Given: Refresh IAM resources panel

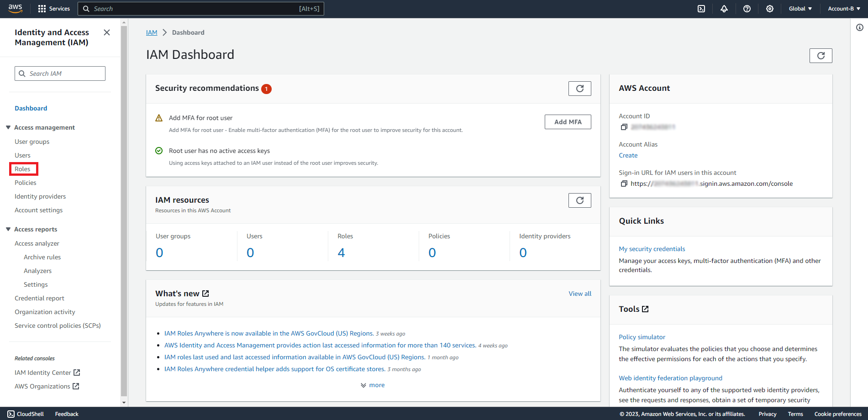Looking at the screenshot, I should click(x=579, y=200).
